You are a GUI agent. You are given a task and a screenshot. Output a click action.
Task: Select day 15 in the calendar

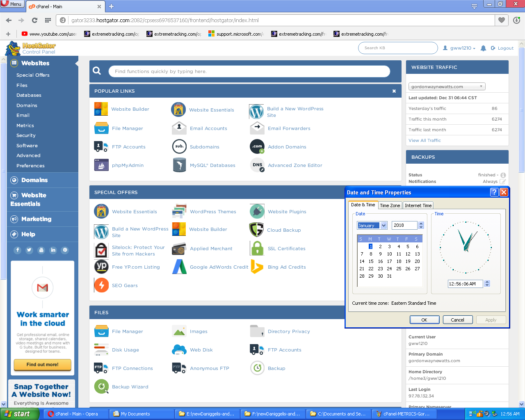(371, 261)
